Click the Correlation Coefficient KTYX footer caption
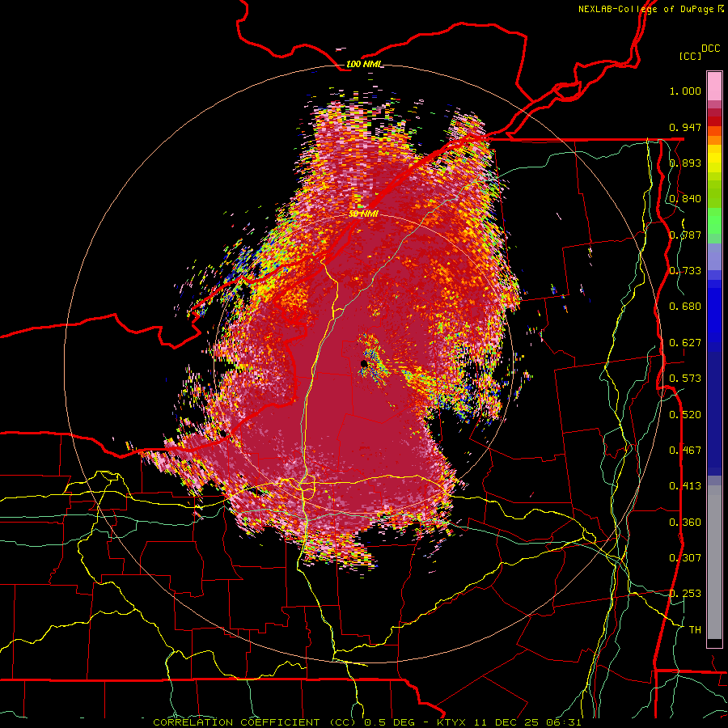The width and height of the screenshot is (728, 728). (367, 722)
